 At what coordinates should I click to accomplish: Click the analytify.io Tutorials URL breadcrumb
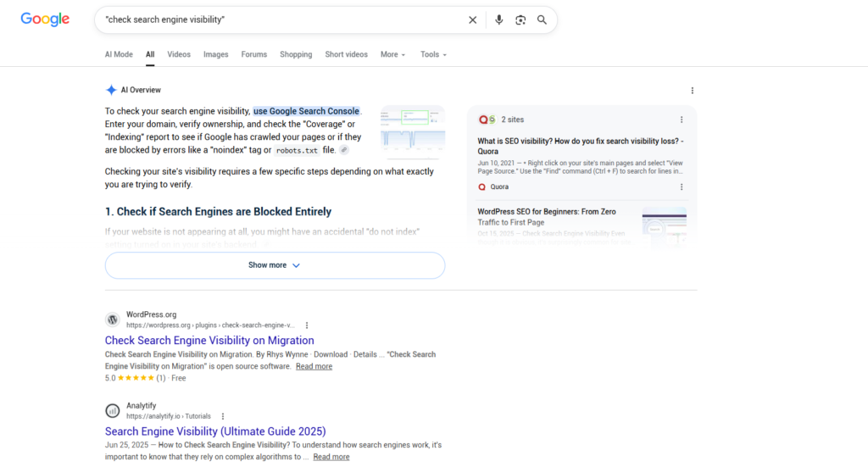[x=169, y=416]
